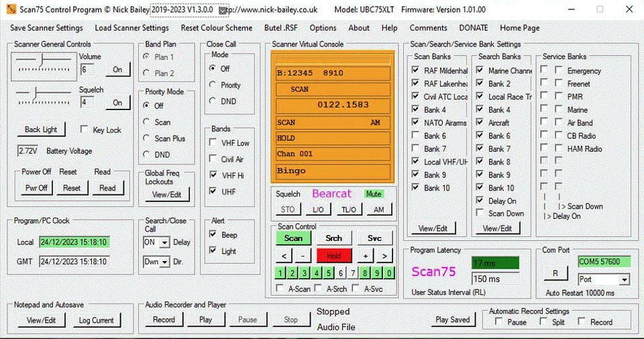Screen dimensions: 644x339
Task: Click the Local clock field
Action: click(x=74, y=242)
